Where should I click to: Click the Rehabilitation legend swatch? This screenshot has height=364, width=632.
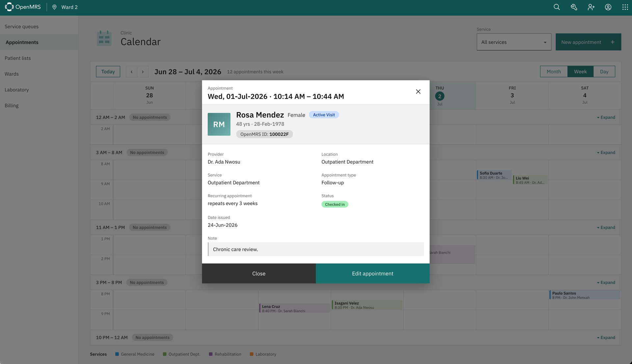click(211, 354)
